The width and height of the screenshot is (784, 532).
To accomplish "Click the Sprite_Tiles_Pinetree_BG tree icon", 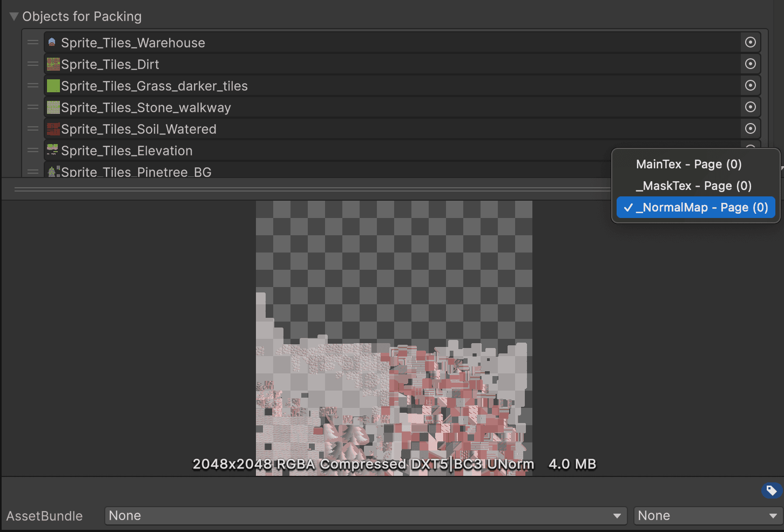I will point(52,170).
